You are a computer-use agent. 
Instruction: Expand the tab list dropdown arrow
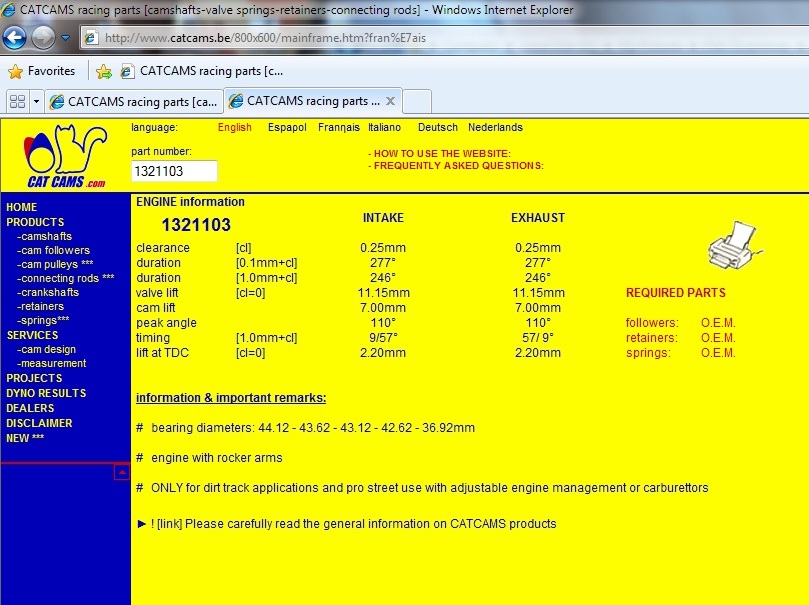pos(36,101)
